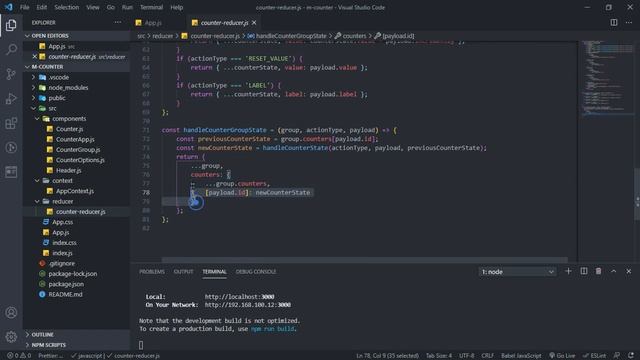Screen dimensions: 640x360
Task: Open the Accounts icon in activity bar
Action: click(11, 313)
